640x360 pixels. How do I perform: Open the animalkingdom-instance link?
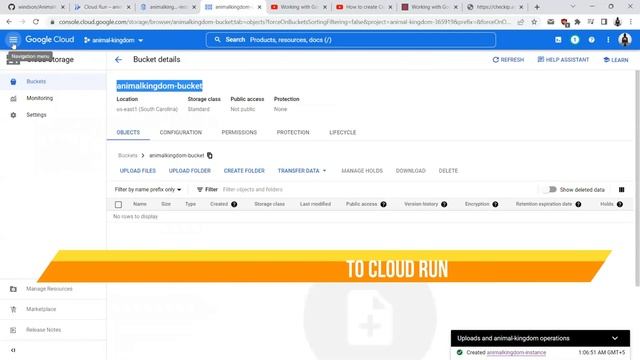[516, 352]
